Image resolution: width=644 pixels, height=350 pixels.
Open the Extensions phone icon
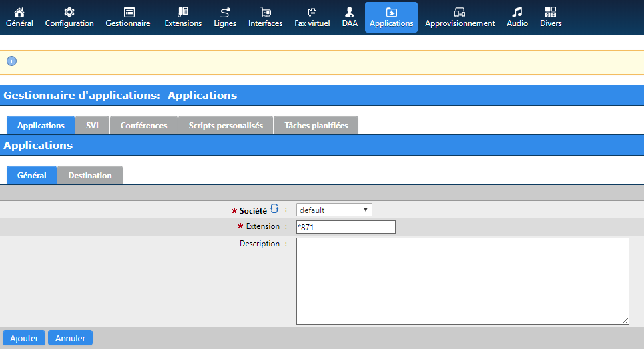coord(183,12)
